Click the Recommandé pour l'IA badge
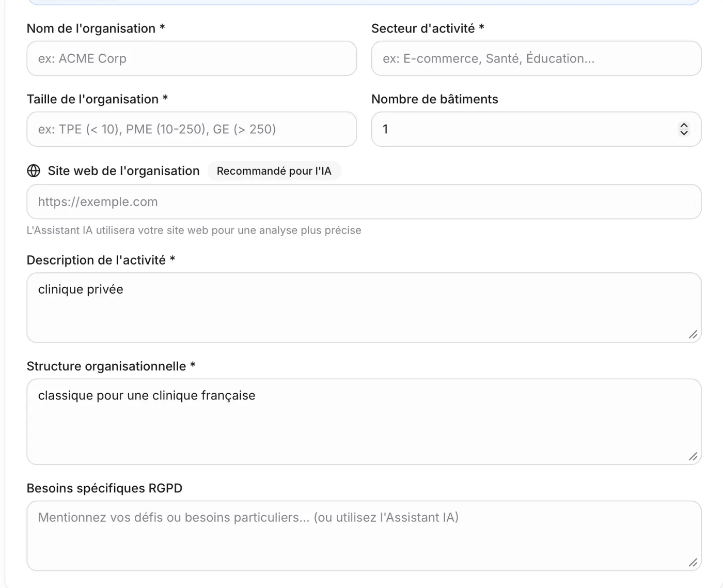Screen dimensions: 723x588 pos(274,171)
